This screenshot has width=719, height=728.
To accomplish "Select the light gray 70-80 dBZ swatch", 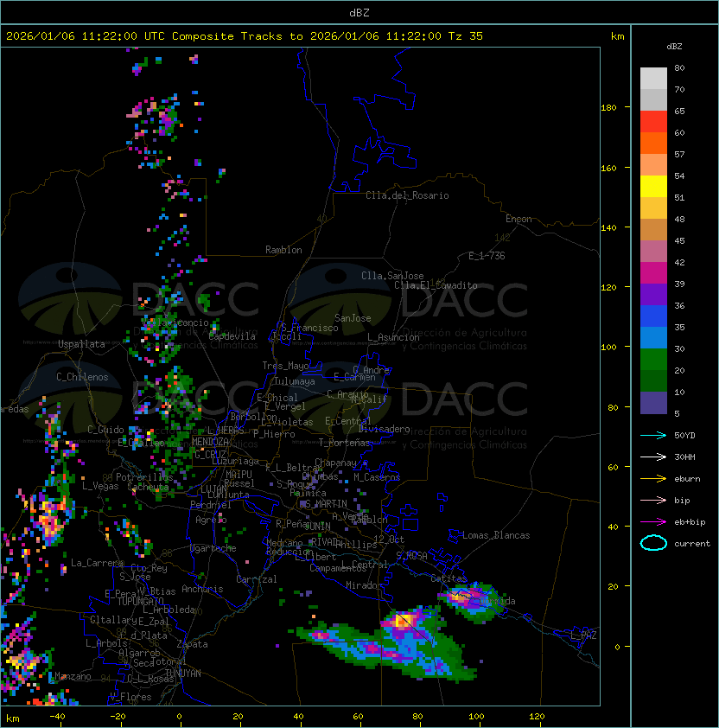I will click(653, 78).
